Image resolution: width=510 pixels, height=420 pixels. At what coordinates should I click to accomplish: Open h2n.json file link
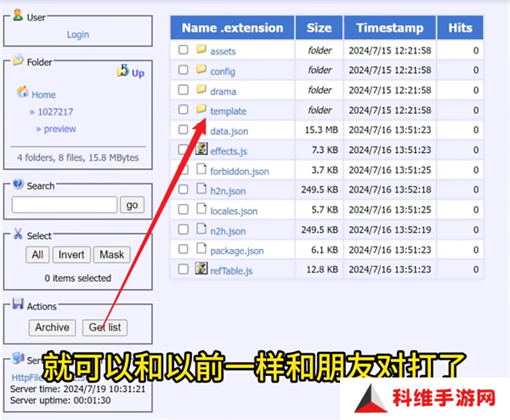click(x=228, y=191)
